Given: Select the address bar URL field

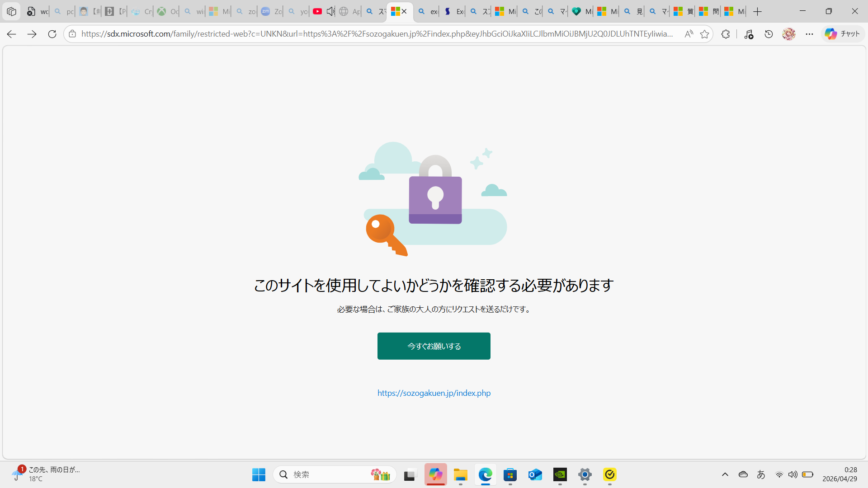Looking at the screenshot, I should coord(377,34).
